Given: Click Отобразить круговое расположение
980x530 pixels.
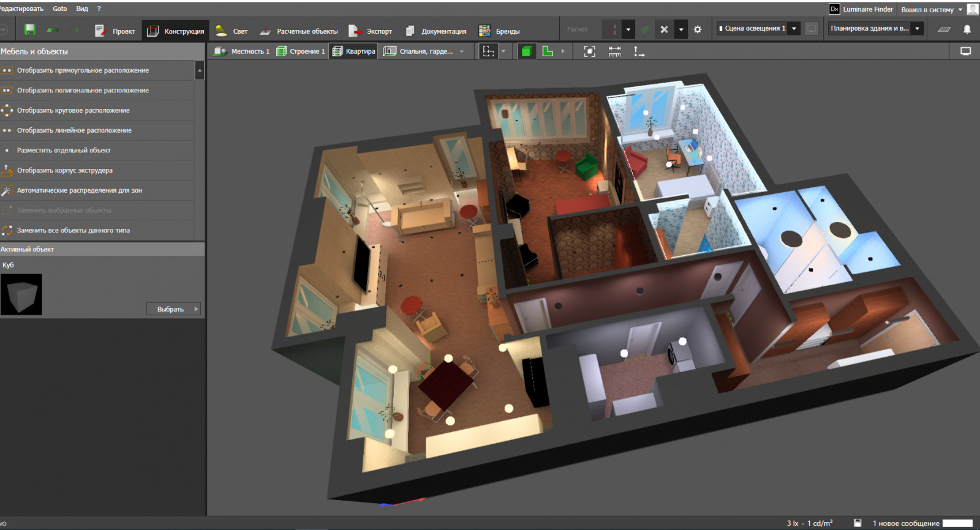Looking at the screenshot, I should pyautogui.click(x=73, y=110).
